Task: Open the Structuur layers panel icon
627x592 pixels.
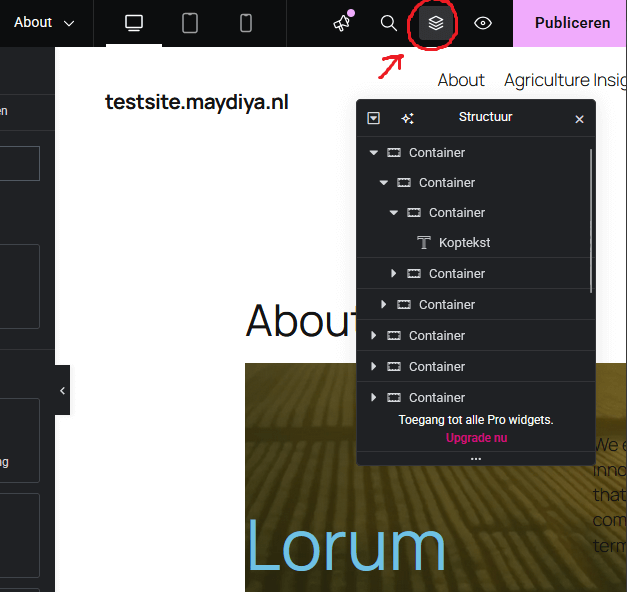Action: pyautogui.click(x=436, y=23)
